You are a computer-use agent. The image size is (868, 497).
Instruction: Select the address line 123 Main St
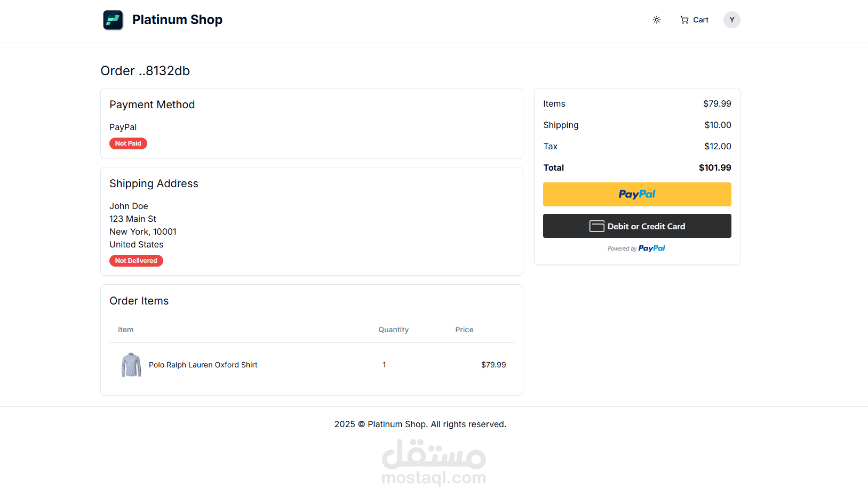pyautogui.click(x=133, y=219)
